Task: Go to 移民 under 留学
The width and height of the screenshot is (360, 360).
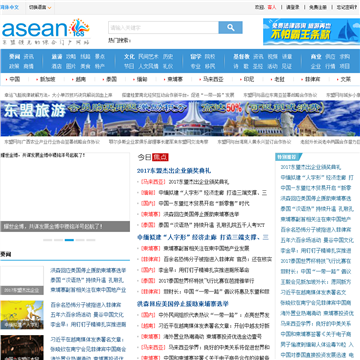Action: pos(210,66)
